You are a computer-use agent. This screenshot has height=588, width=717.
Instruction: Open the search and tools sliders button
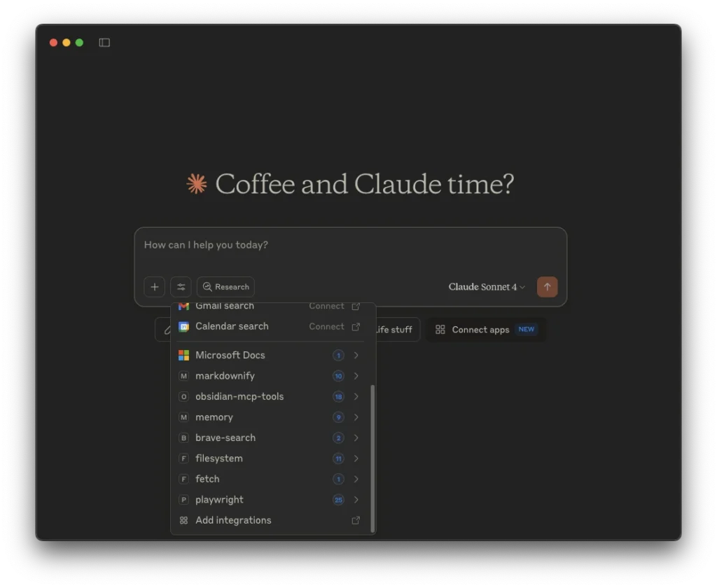tap(181, 287)
